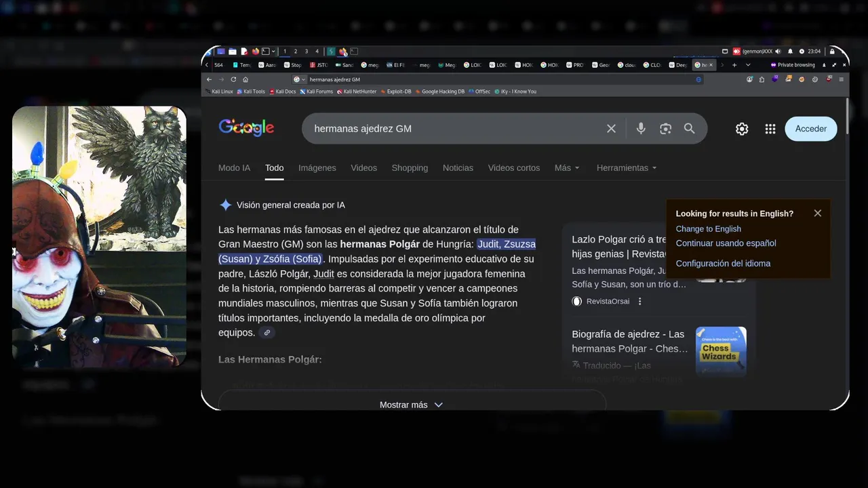Open RevistaOrsai source options menu
This screenshot has height=488, width=868.
(x=639, y=302)
